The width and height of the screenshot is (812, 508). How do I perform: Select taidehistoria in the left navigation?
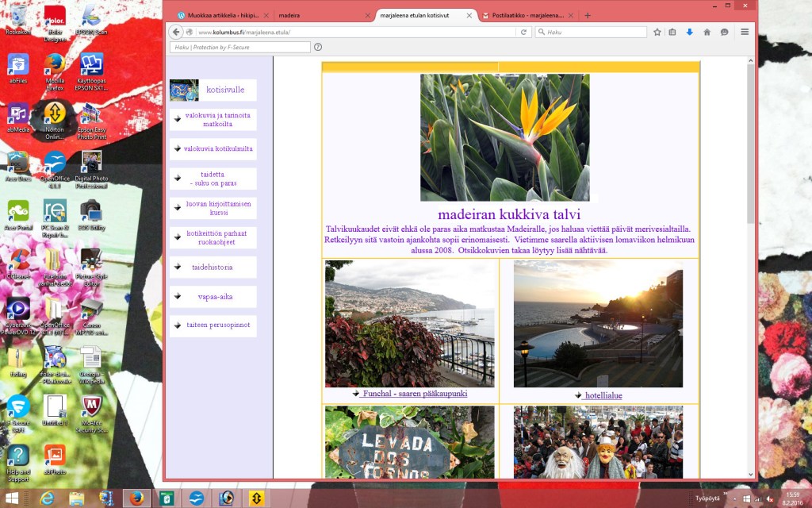coord(212,267)
